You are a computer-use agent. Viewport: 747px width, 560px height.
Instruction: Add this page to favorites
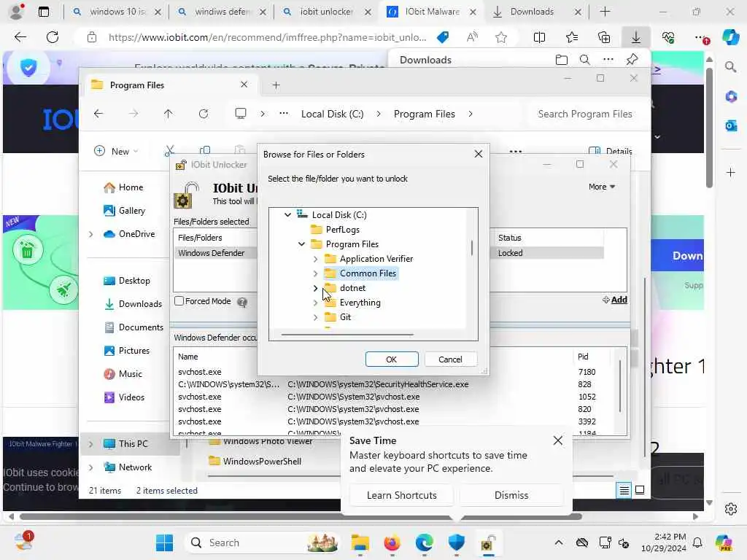tap(500, 37)
